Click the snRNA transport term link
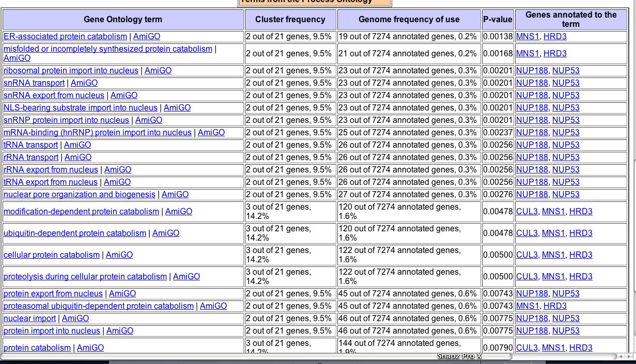This screenshot has width=636, height=364. (34, 83)
